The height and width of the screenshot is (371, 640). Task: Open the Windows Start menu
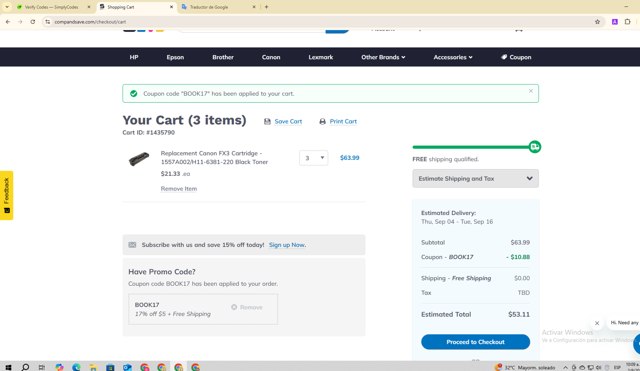pos(8,367)
